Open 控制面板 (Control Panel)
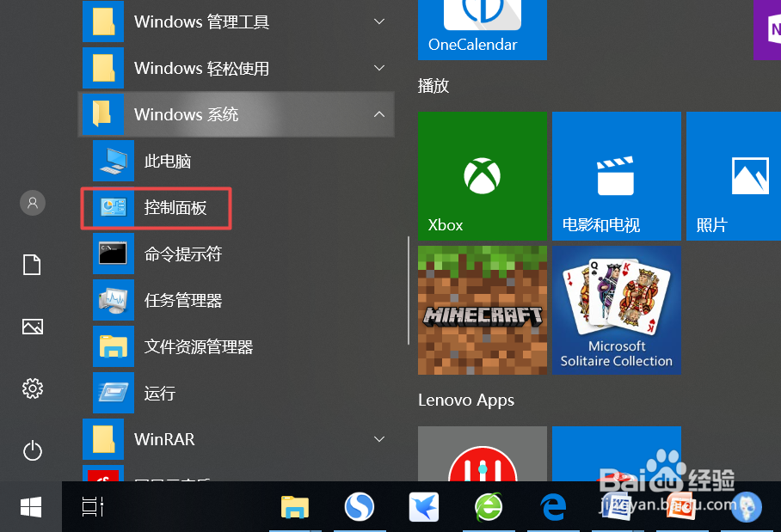Image resolution: width=781 pixels, height=532 pixels. (238, 207)
